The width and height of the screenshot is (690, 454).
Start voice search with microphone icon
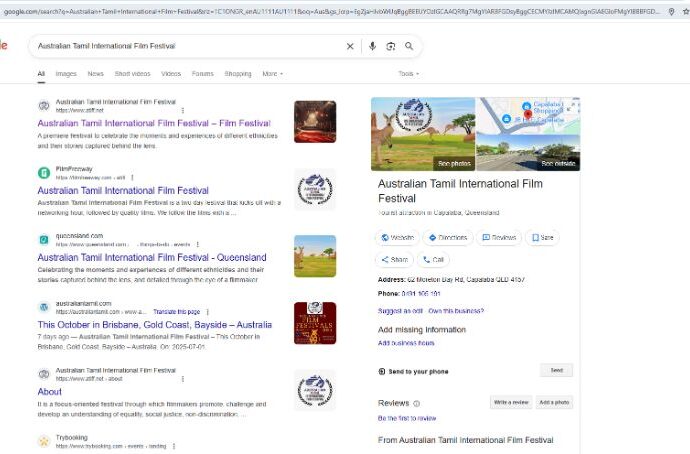point(373,46)
